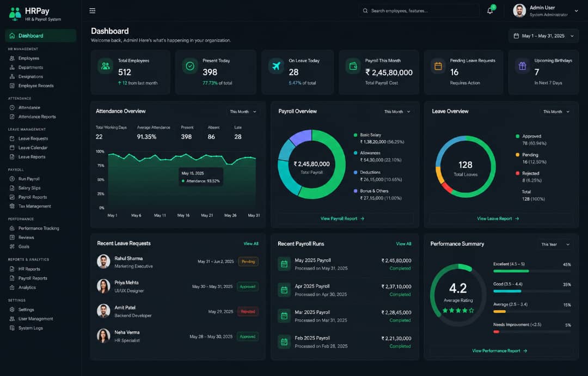Open Leave Overview This Month dropdown
This screenshot has height=376, width=588.
(x=556, y=112)
